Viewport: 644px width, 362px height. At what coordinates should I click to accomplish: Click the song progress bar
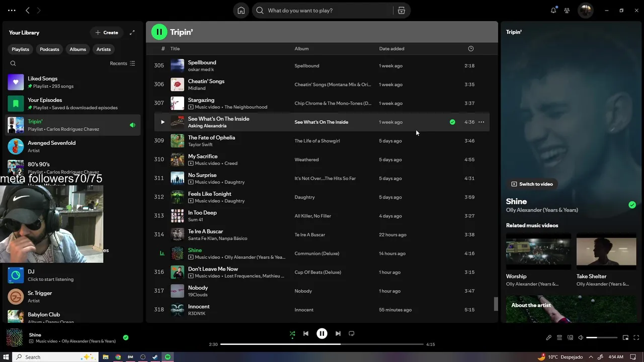click(322, 344)
